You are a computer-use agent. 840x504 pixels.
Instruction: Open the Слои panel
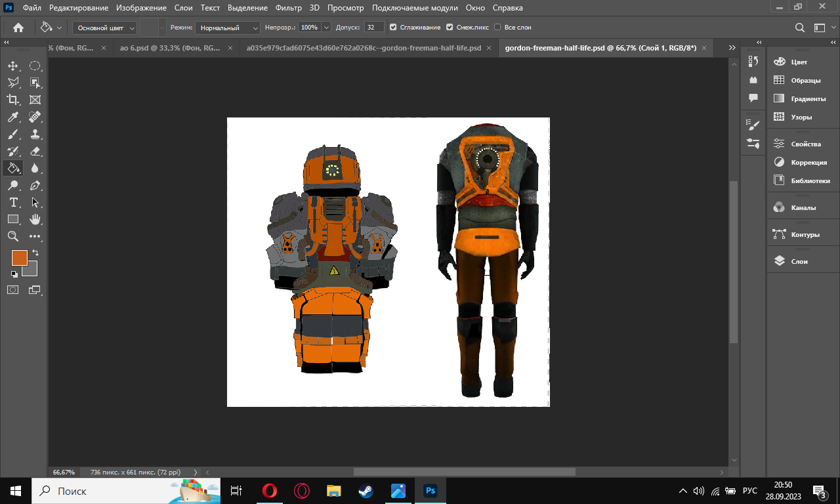(799, 261)
